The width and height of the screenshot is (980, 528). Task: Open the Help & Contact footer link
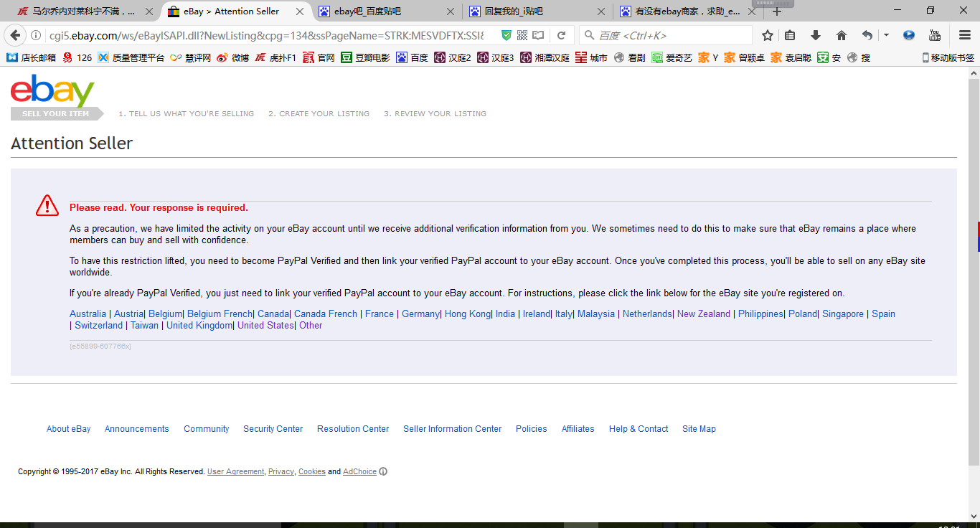click(639, 428)
